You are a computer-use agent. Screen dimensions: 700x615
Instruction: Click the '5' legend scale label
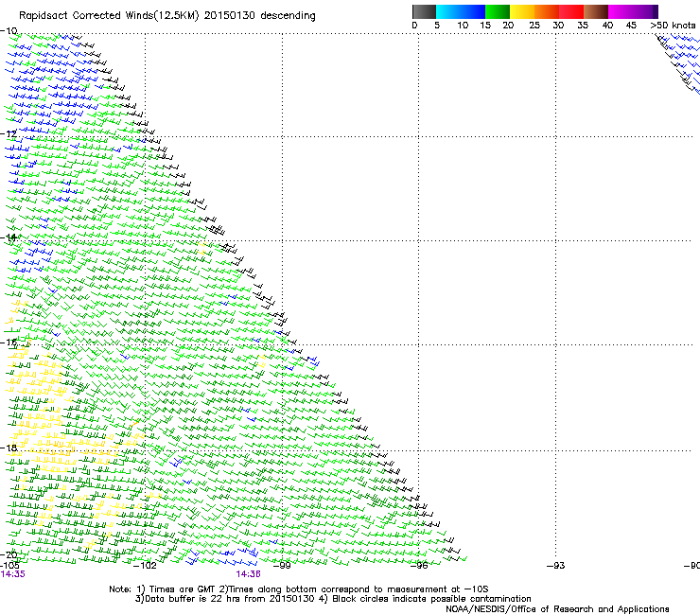click(437, 26)
